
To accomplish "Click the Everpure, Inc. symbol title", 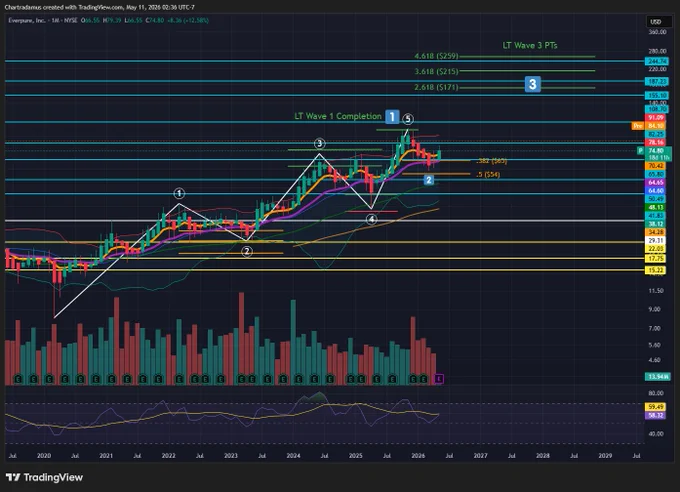I will 27,20.
